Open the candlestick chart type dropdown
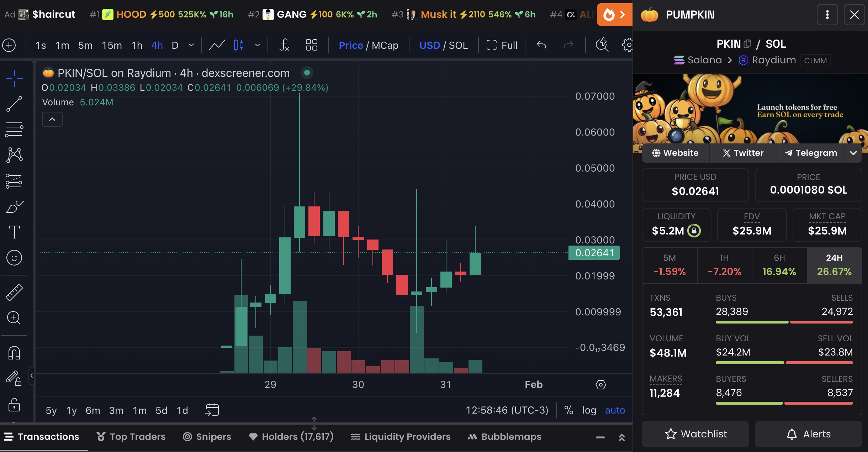868x452 pixels. tap(258, 45)
